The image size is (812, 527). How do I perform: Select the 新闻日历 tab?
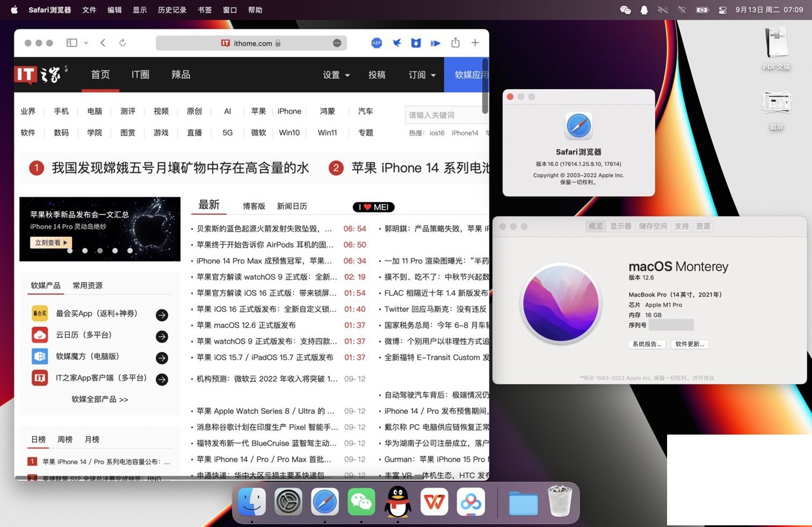click(292, 206)
